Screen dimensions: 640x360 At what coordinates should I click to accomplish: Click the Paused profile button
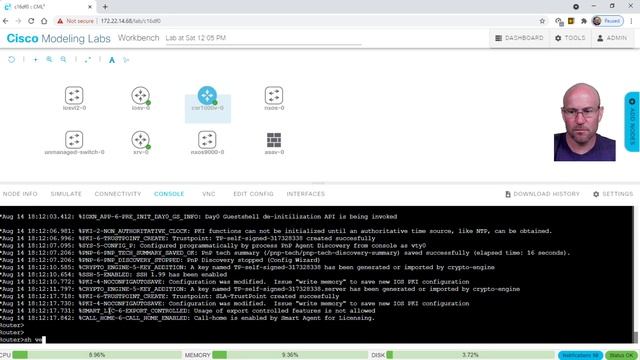pos(608,21)
